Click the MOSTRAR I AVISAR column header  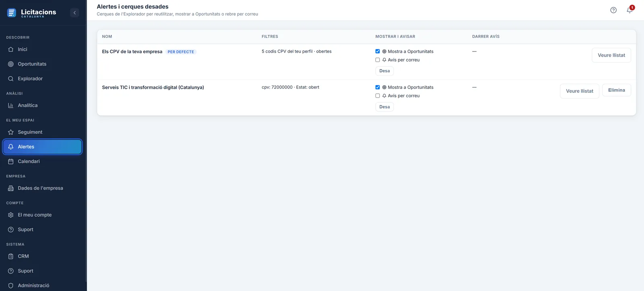click(x=395, y=37)
